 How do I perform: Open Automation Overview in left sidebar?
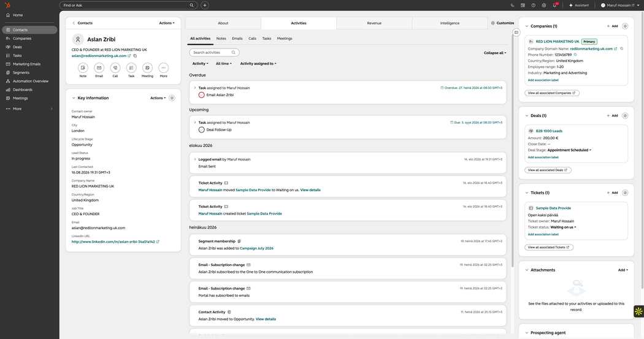click(x=31, y=82)
